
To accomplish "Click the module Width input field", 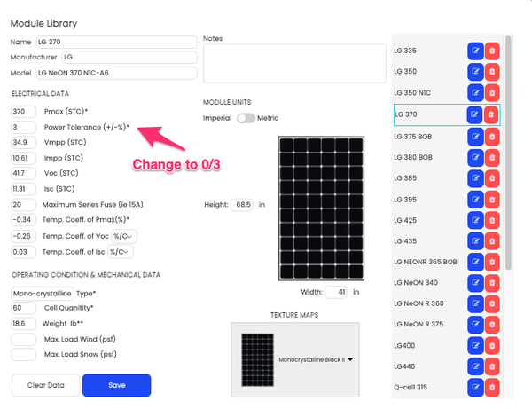I will pyautogui.click(x=336, y=292).
